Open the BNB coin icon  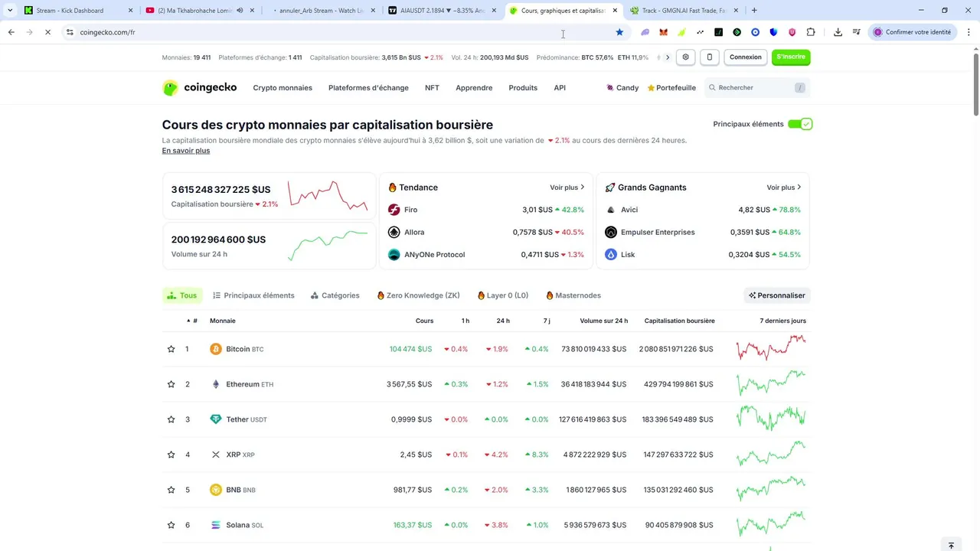tap(216, 490)
